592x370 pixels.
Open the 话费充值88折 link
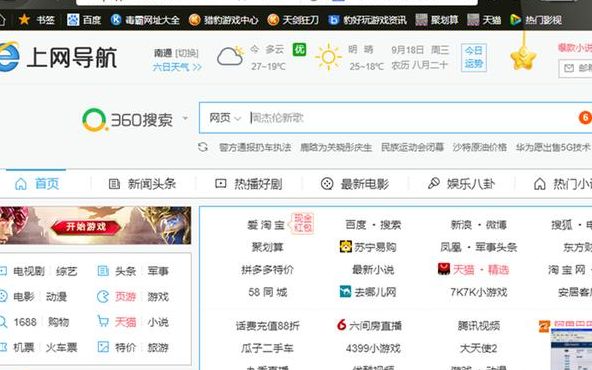(x=268, y=325)
